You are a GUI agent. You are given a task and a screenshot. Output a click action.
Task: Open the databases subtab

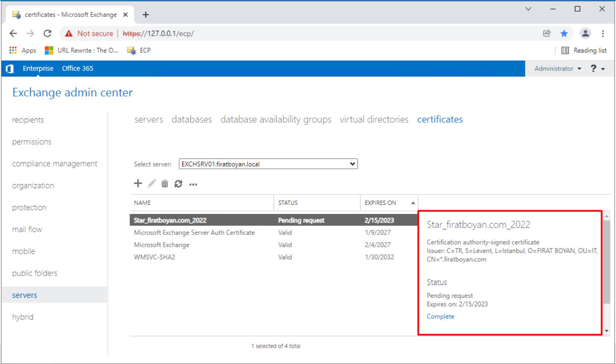coord(192,120)
